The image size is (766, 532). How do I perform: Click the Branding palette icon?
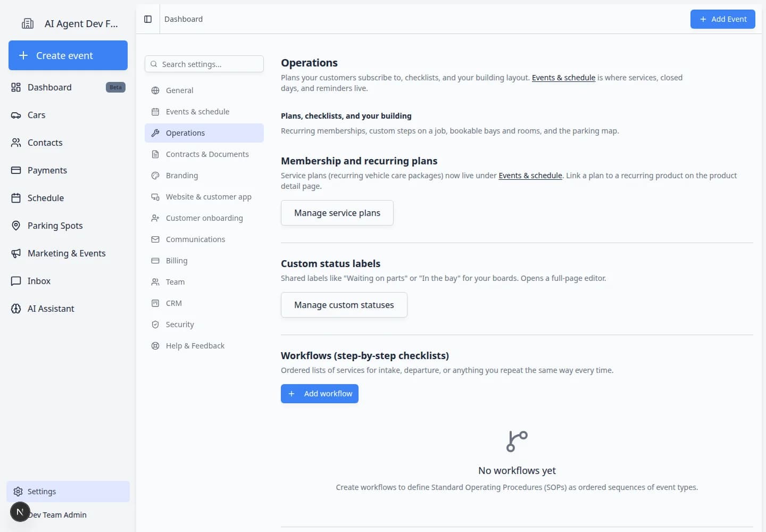coord(155,176)
